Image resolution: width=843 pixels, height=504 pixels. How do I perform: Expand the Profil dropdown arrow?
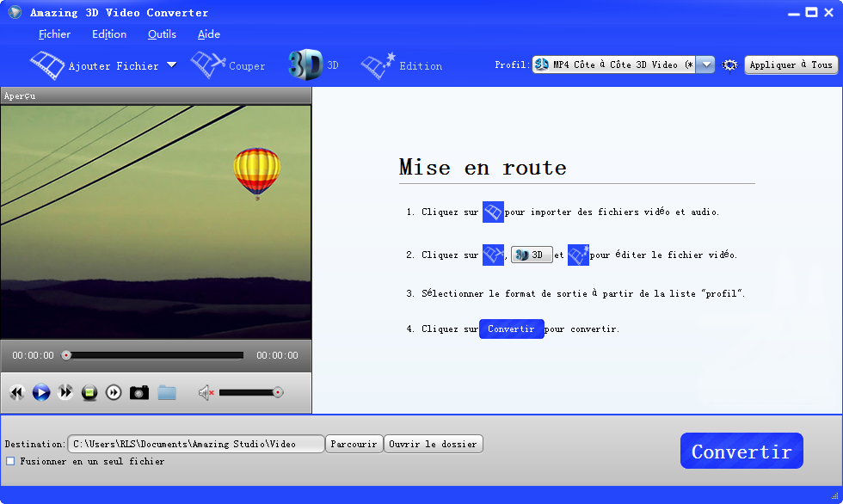pos(705,65)
